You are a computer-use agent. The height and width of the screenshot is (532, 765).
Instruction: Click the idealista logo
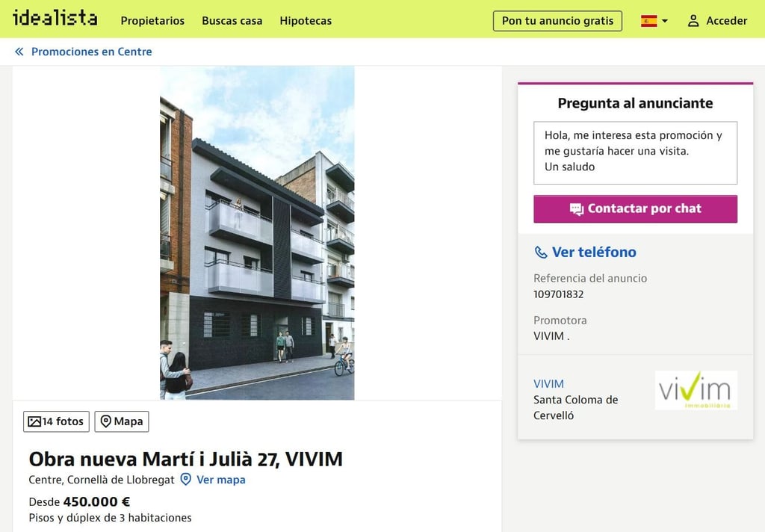tap(55, 18)
